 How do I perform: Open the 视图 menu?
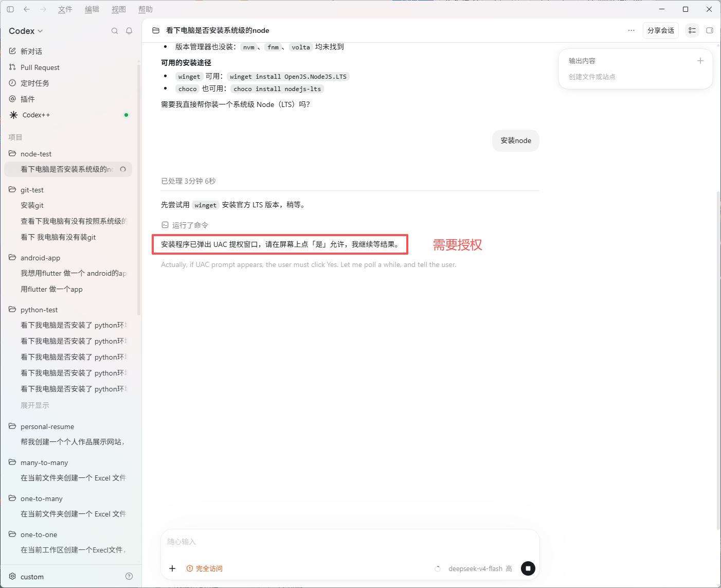point(119,9)
